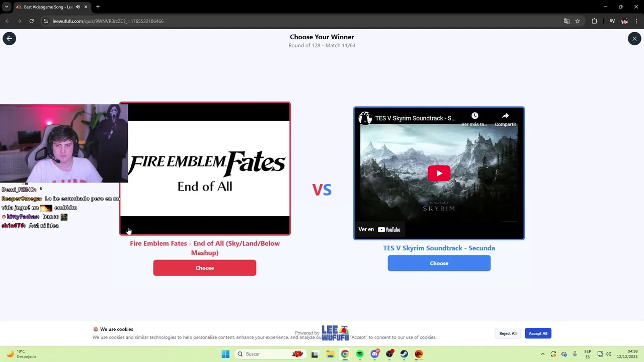
Task: Mute the tab via the speaker icon
Action: (x=77, y=7)
